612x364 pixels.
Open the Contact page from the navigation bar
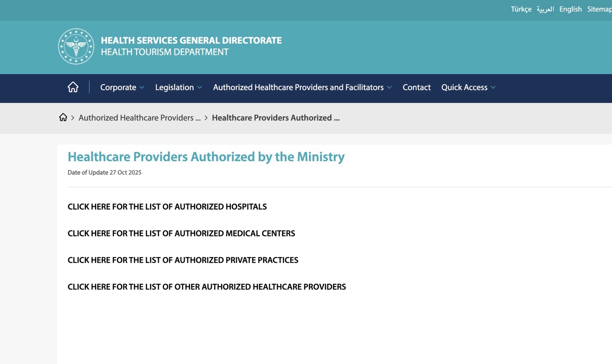[x=416, y=87]
